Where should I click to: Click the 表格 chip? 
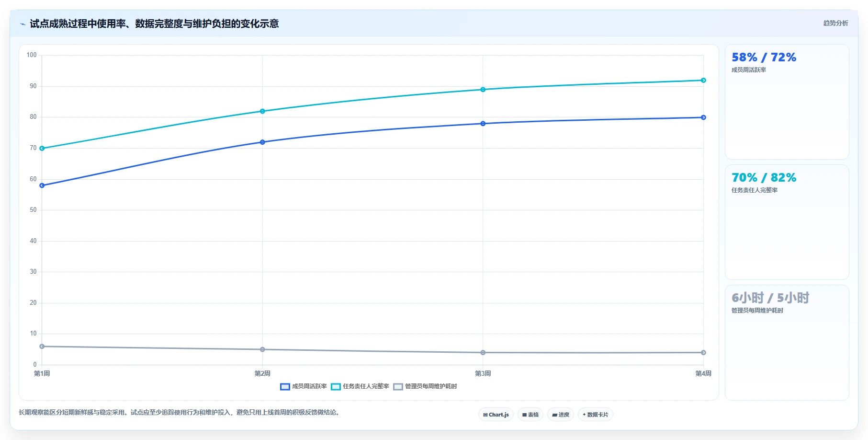click(530, 415)
